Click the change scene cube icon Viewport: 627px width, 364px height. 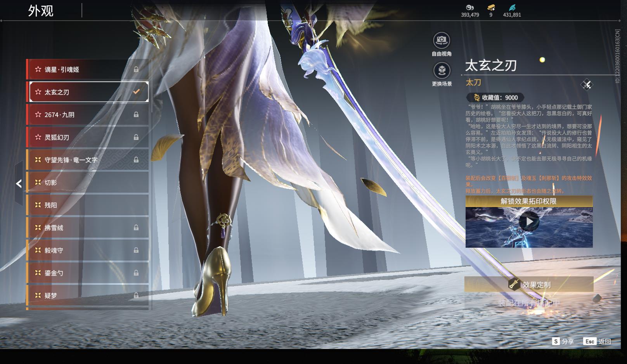(441, 71)
